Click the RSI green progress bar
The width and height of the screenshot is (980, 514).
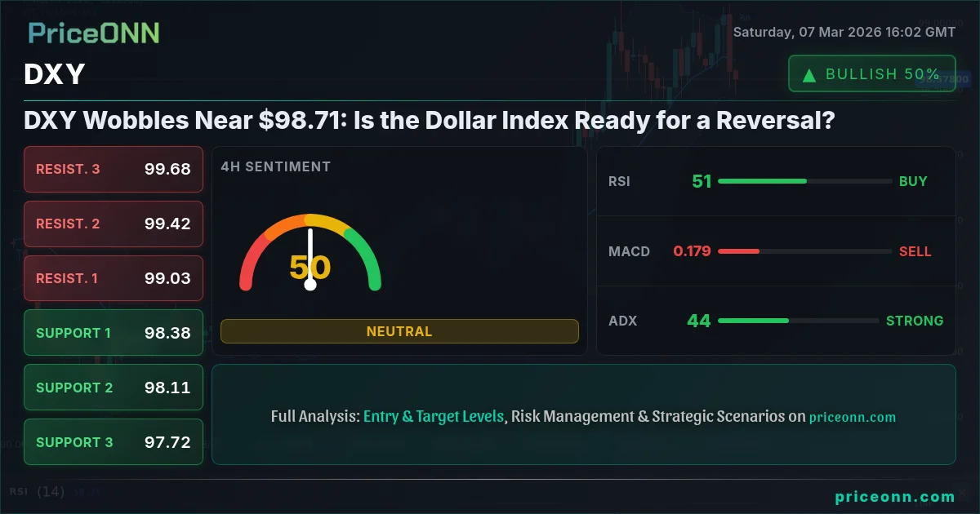click(x=762, y=181)
